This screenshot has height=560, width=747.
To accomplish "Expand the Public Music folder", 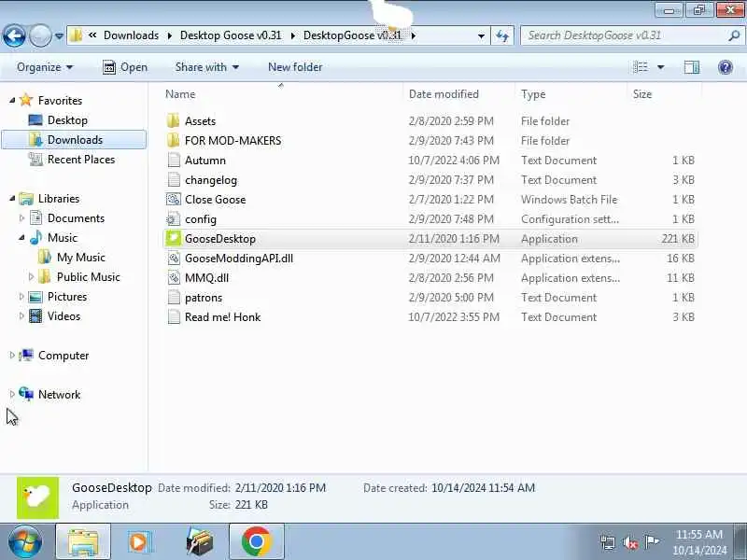I will pyautogui.click(x=31, y=276).
